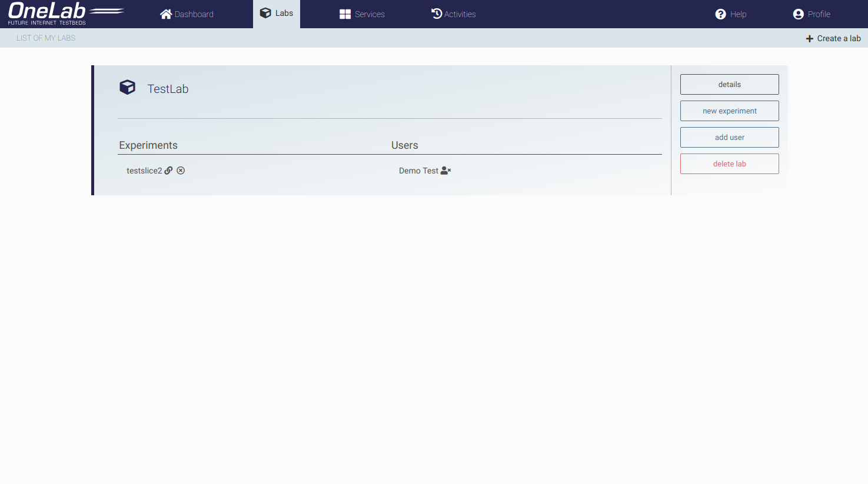Click the link icon next to testslice2
This screenshot has height=484, width=868.
[168, 171]
